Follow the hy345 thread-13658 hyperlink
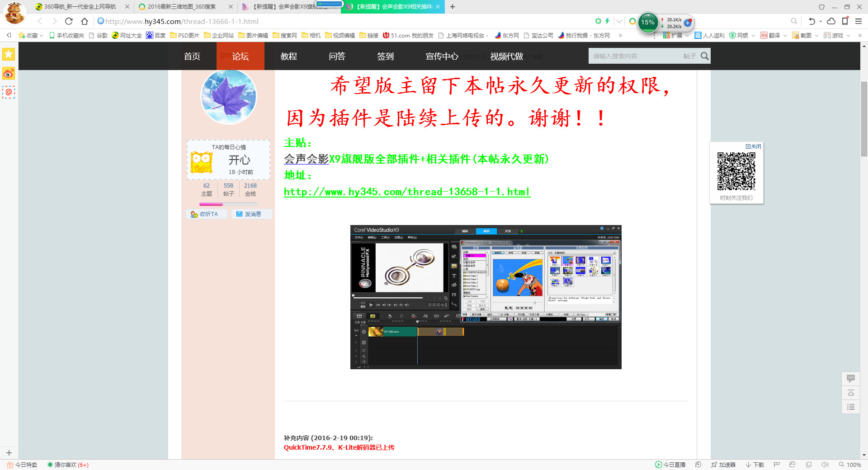868x470 pixels. (x=407, y=192)
